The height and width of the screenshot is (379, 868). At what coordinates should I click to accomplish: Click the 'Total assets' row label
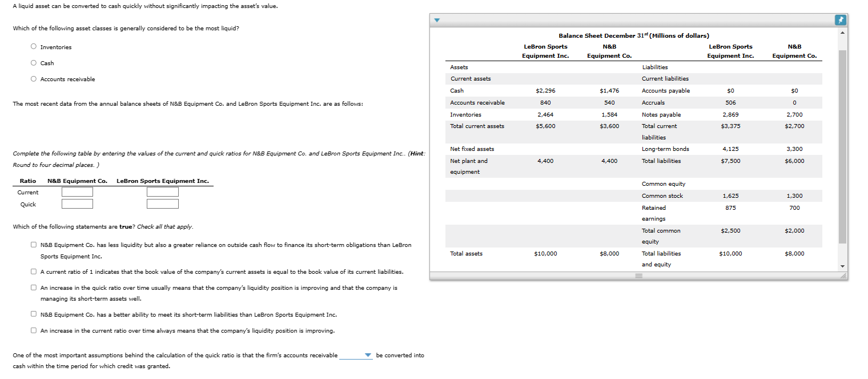pyautogui.click(x=467, y=253)
